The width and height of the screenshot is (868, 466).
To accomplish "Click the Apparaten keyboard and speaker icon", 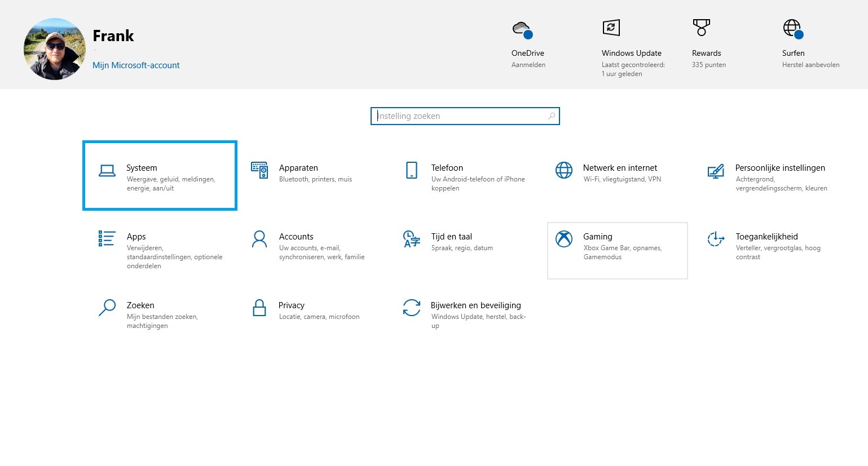I will [x=259, y=170].
